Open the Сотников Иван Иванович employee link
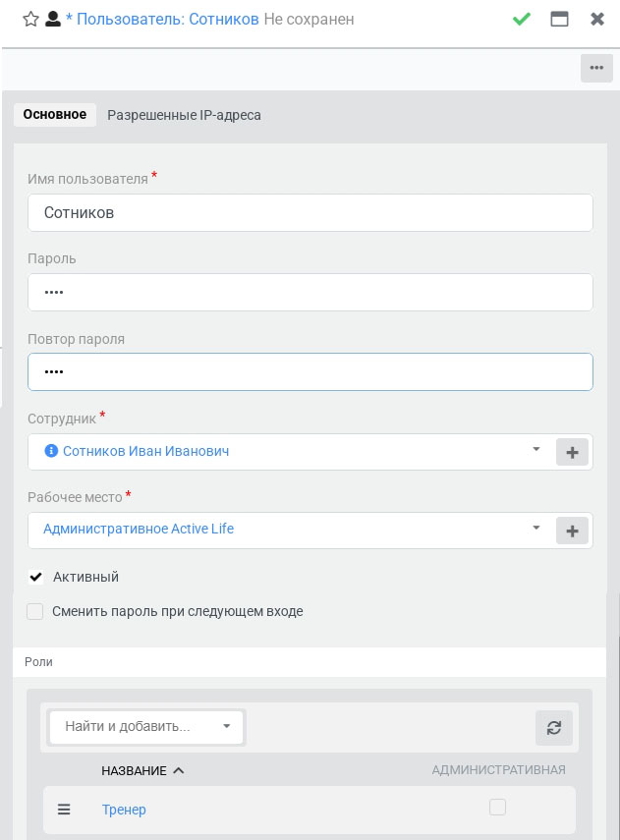 pyautogui.click(x=145, y=451)
